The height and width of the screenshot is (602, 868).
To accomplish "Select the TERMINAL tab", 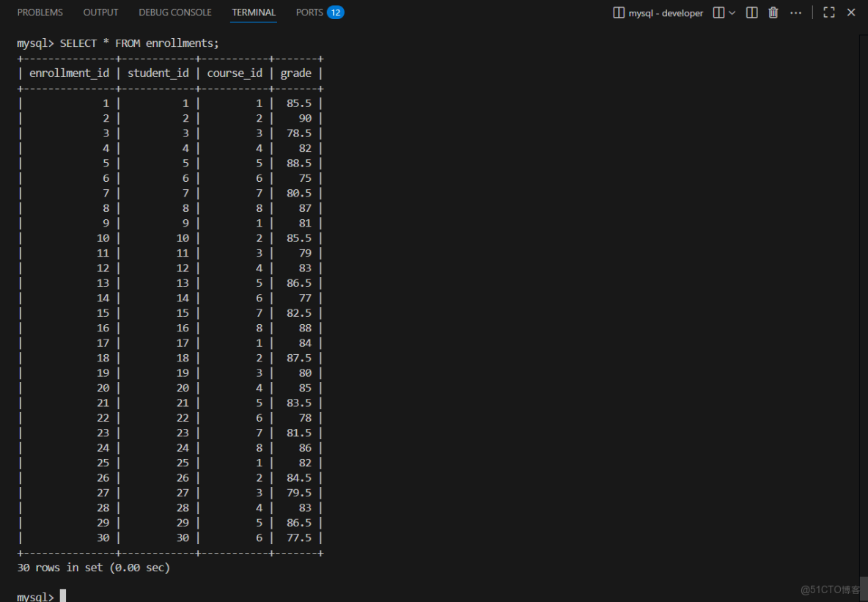I will click(x=254, y=12).
